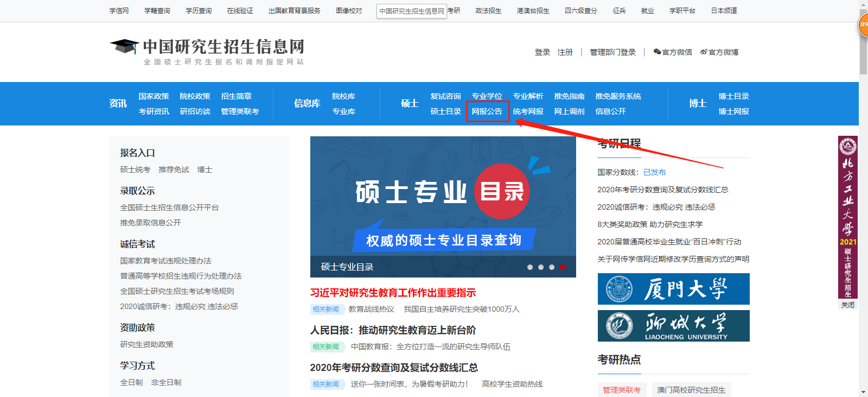Open 推免录取信息公开 link
The height and width of the screenshot is (397, 868).
point(150,223)
